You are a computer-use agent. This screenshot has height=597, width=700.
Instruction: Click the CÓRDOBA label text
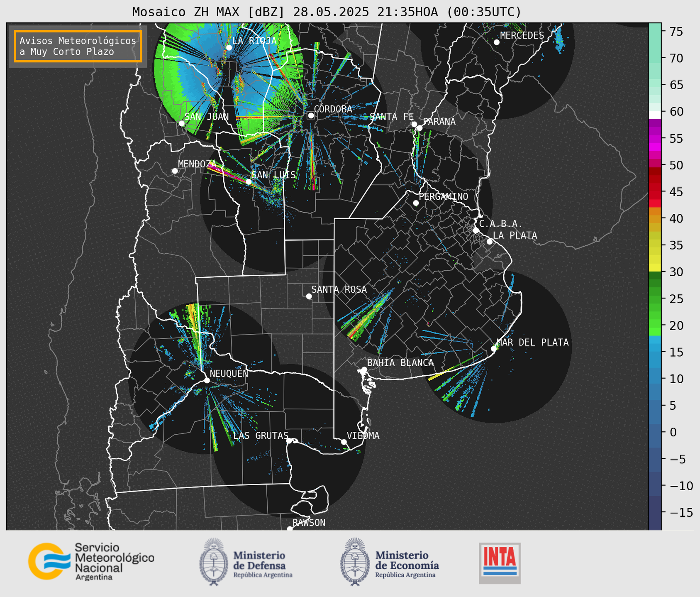(x=333, y=109)
